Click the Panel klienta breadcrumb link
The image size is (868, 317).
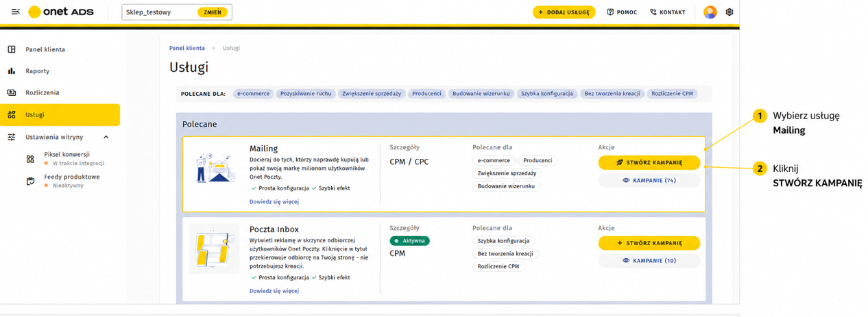click(x=187, y=48)
